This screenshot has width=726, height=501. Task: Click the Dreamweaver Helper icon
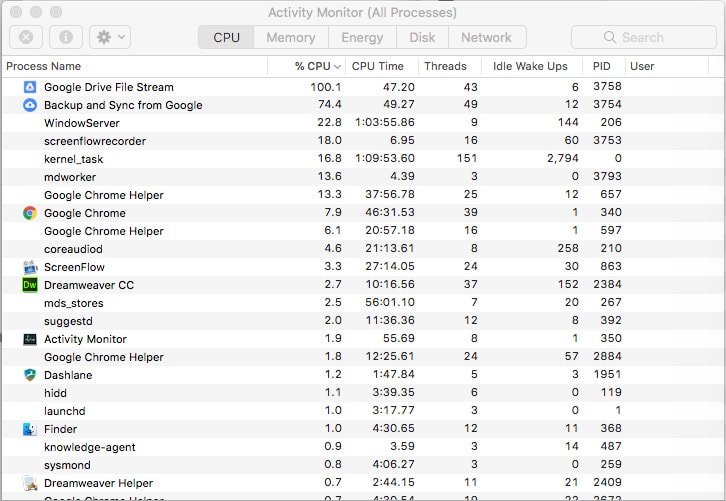point(30,483)
